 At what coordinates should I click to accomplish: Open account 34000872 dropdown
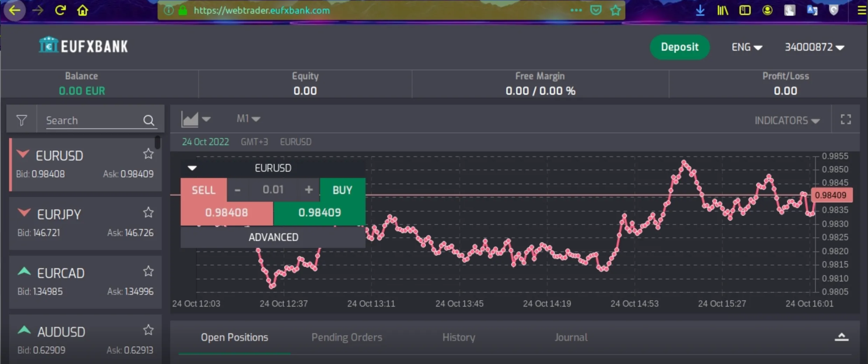[814, 47]
